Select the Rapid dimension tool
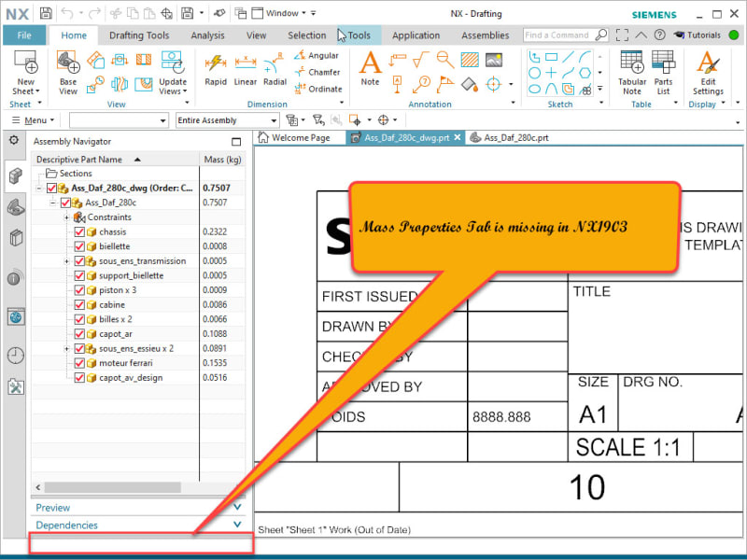Image resolution: width=747 pixels, height=560 pixels. click(216, 71)
